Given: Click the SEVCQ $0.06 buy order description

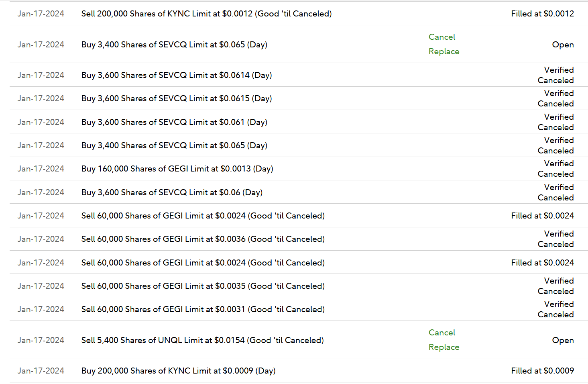Looking at the screenshot, I should 172,192.
